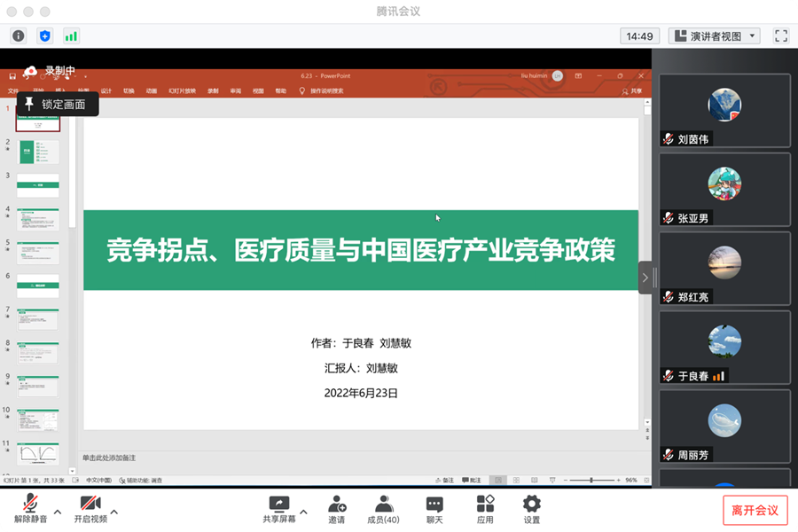Expand video options arrow beside 开启视频

click(x=114, y=512)
